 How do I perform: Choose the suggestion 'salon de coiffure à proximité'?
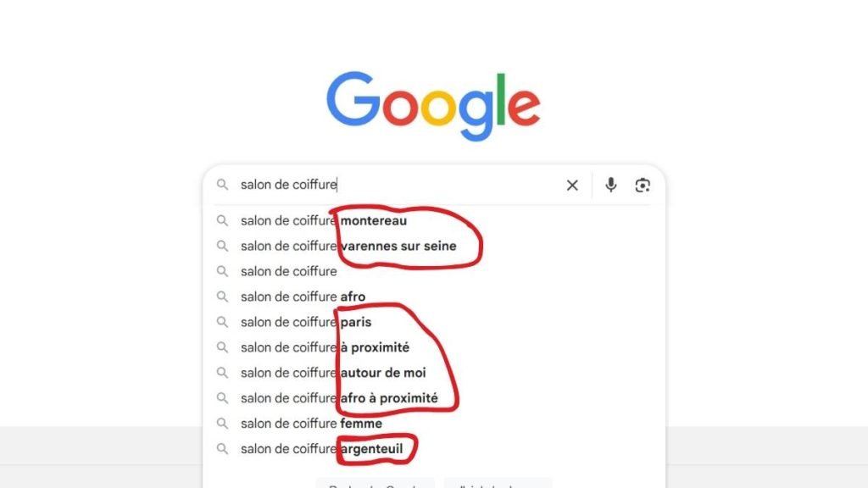point(325,347)
